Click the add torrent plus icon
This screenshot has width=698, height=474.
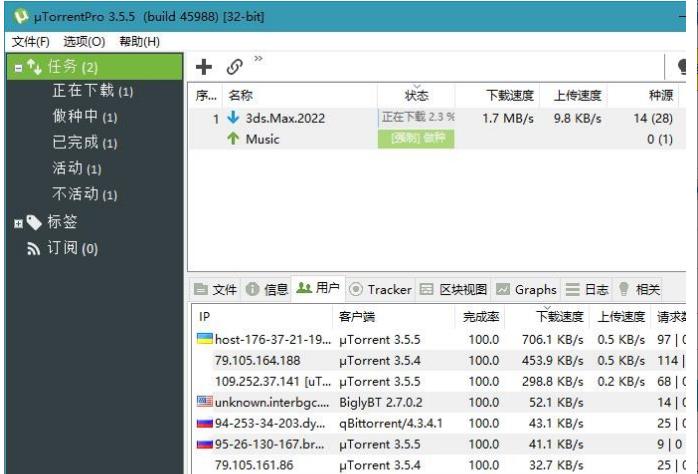204,67
